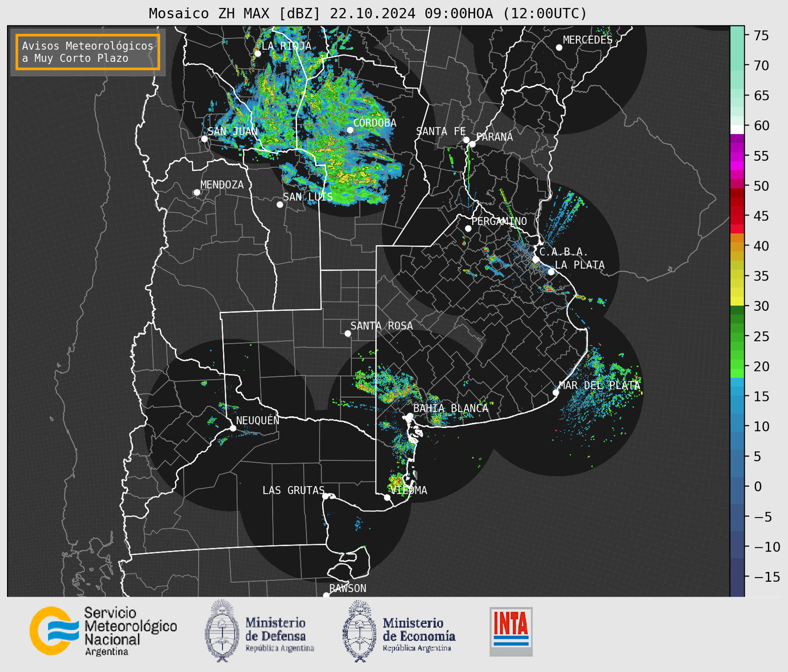The height and width of the screenshot is (672, 788).
Task: Click the INTA logo
Action: (x=511, y=631)
